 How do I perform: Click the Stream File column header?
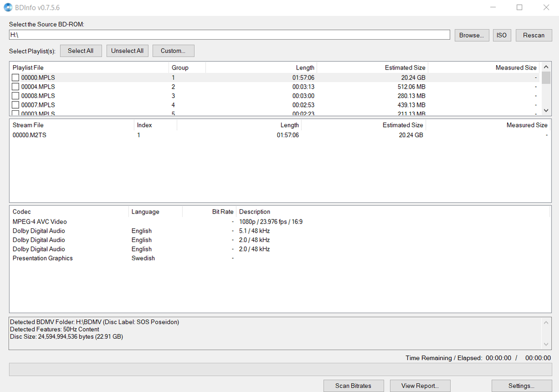coord(72,125)
